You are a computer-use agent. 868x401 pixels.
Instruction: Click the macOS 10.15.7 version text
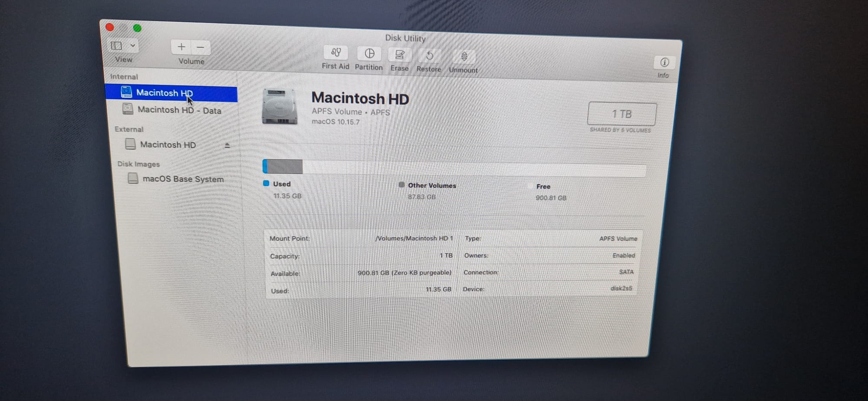pos(335,122)
